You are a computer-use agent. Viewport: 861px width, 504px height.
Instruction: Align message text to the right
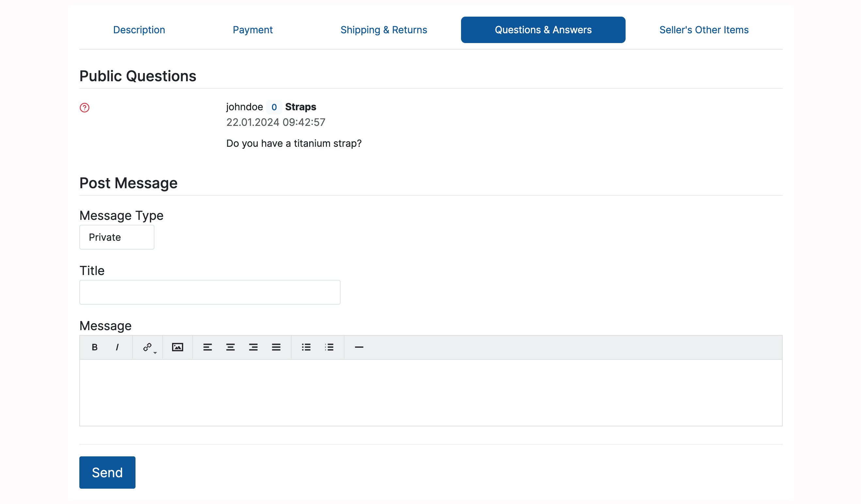point(253,347)
